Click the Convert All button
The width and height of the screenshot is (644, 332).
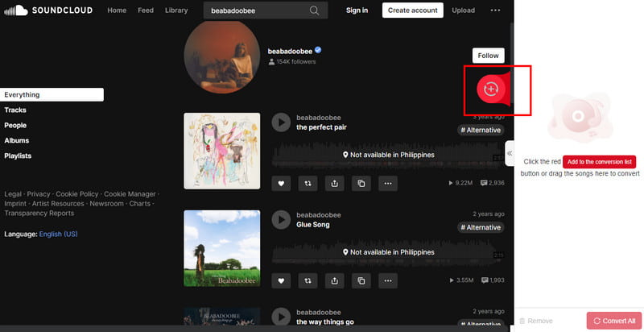click(614, 321)
